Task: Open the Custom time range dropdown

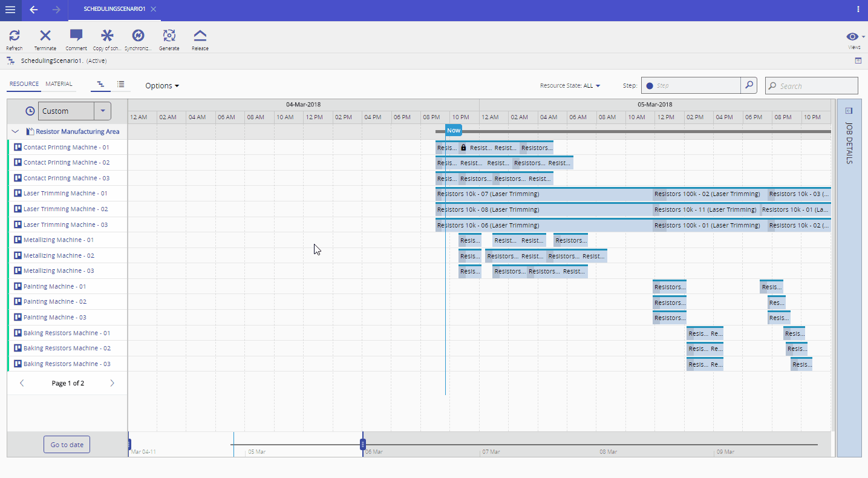Action: click(x=103, y=111)
